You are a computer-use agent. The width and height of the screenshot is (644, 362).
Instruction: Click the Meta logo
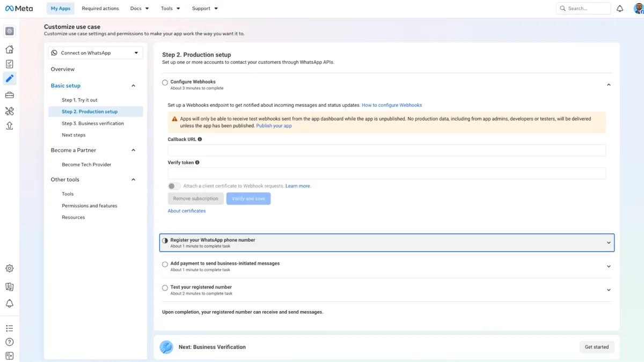click(x=19, y=9)
